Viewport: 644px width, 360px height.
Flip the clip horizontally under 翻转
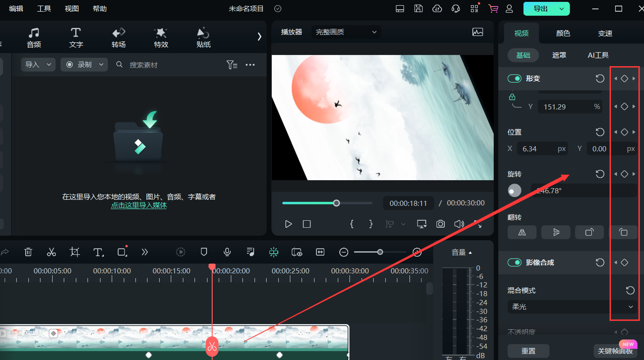(x=522, y=232)
